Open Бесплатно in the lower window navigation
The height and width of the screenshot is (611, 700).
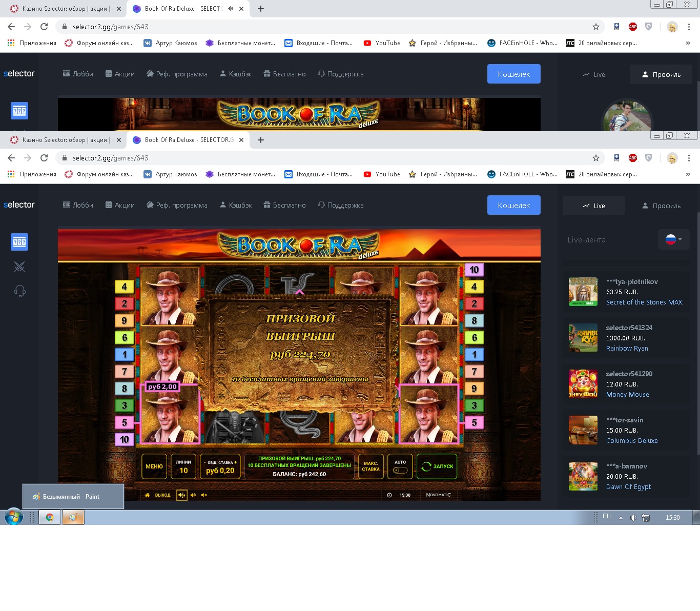pyautogui.click(x=284, y=205)
